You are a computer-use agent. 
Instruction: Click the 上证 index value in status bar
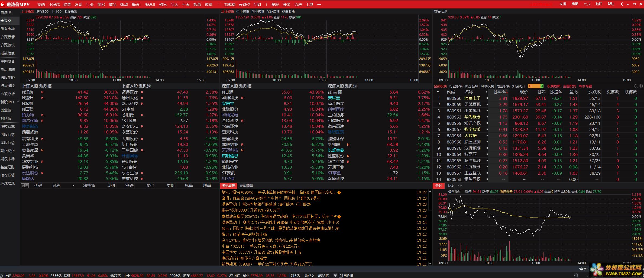(18, 276)
